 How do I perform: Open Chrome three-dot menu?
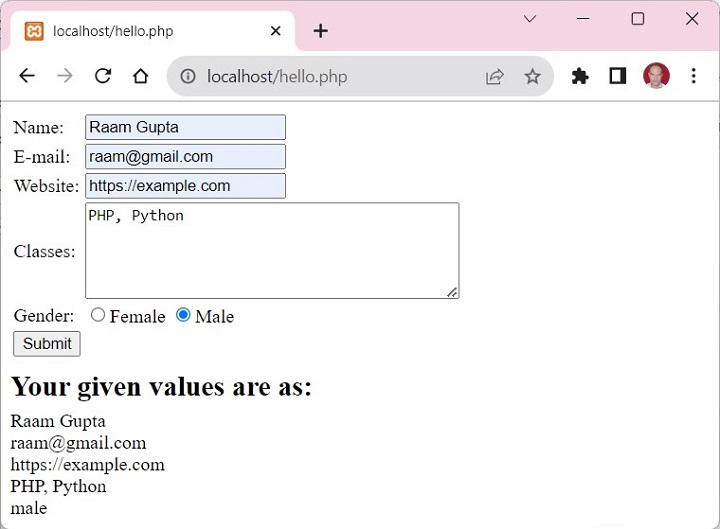click(x=693, y=76)
